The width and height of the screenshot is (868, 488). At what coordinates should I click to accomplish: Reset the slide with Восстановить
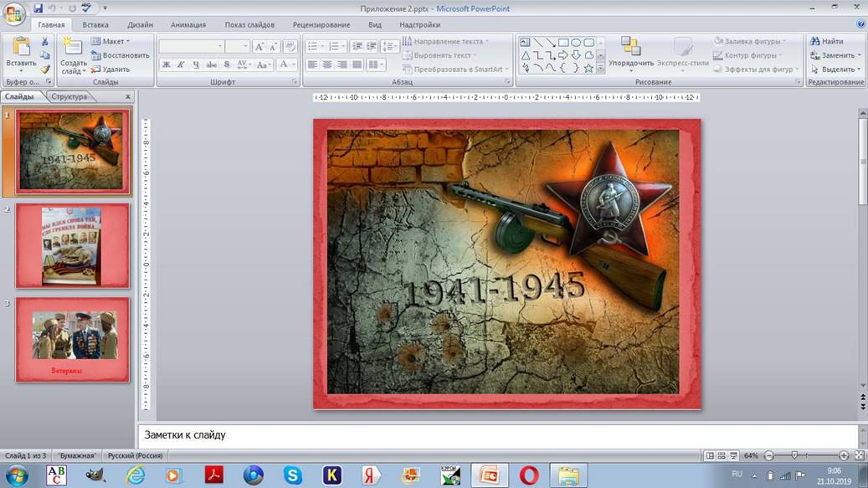[x=121, y=55]
